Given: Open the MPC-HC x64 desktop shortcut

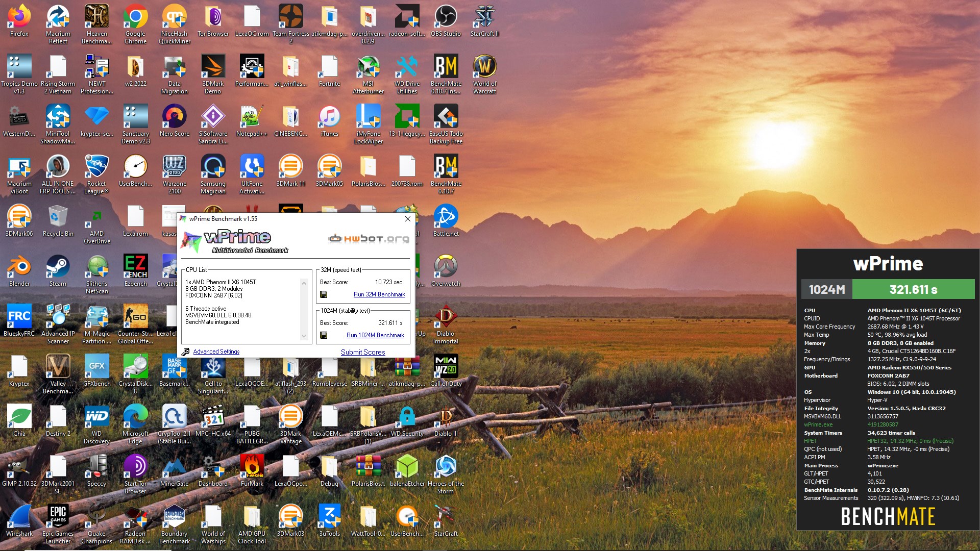Looking at the screenshot, I should [213, 420].
